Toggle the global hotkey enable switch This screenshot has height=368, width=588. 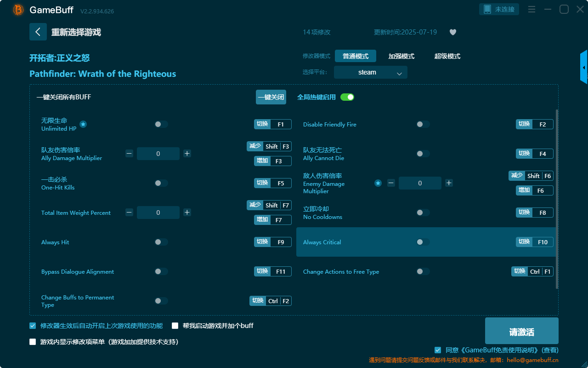(x=347, y=97)
